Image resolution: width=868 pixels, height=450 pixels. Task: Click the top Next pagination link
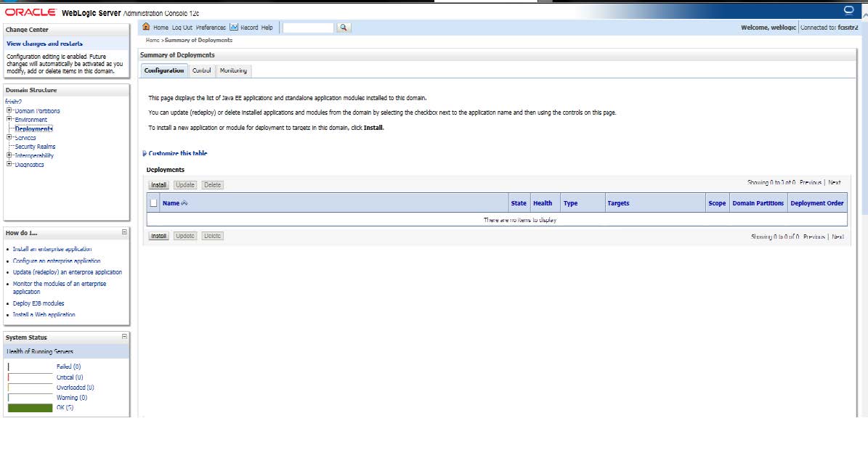(x=835, y=182)
